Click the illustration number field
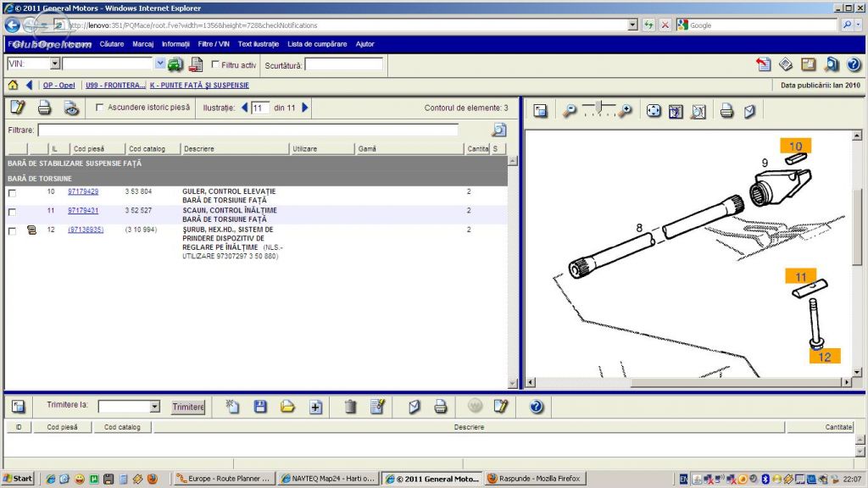 pyautogui.click(x=260, y=108)
